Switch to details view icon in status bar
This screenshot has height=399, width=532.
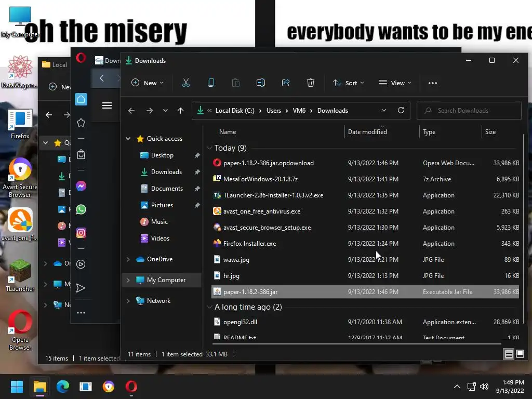[509, 354]
